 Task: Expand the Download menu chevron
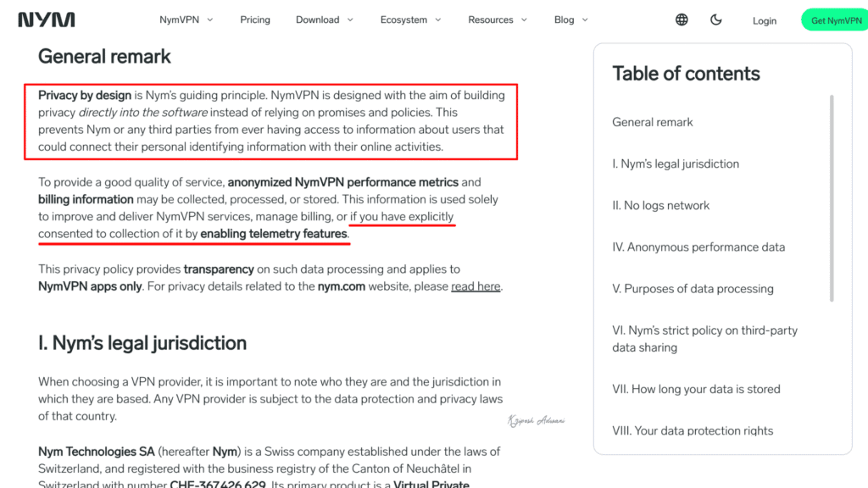(x=350, y=20)
